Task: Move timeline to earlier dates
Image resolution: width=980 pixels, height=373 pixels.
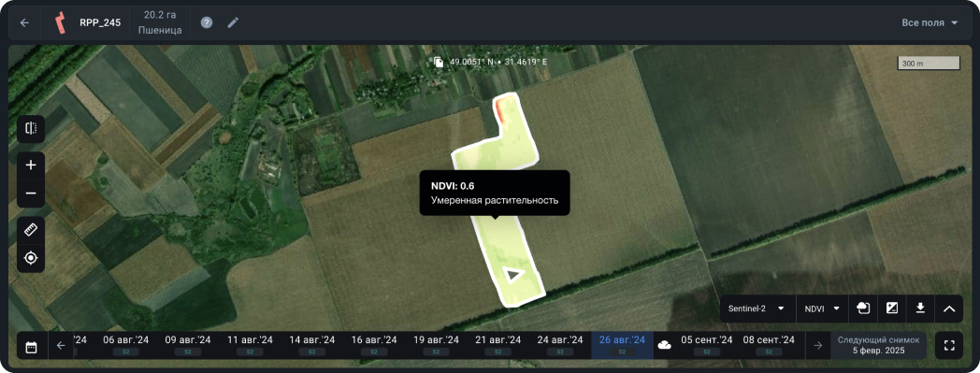Action: 61,346
